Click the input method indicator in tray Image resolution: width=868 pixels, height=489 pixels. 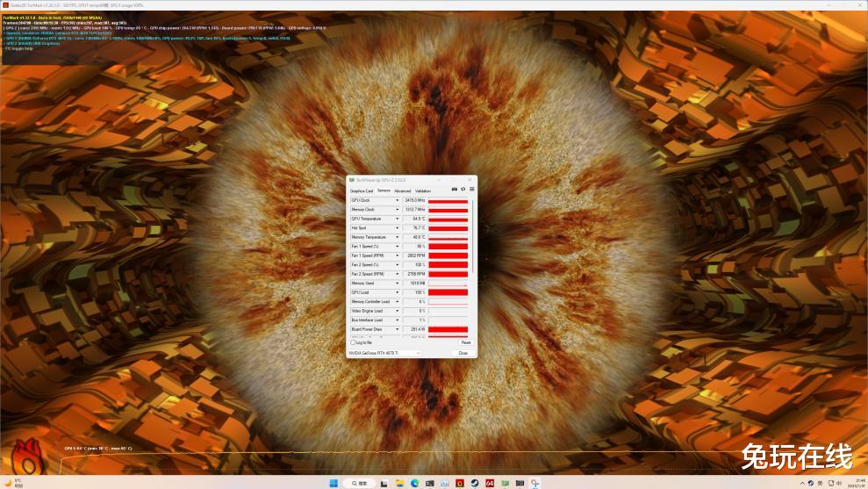coord(820,484)
